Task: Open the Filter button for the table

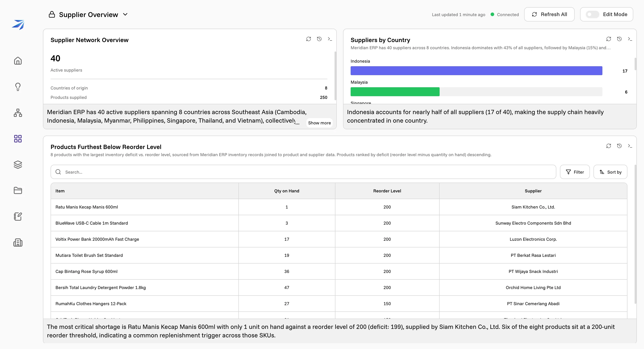Action: (x=575, y=172)
